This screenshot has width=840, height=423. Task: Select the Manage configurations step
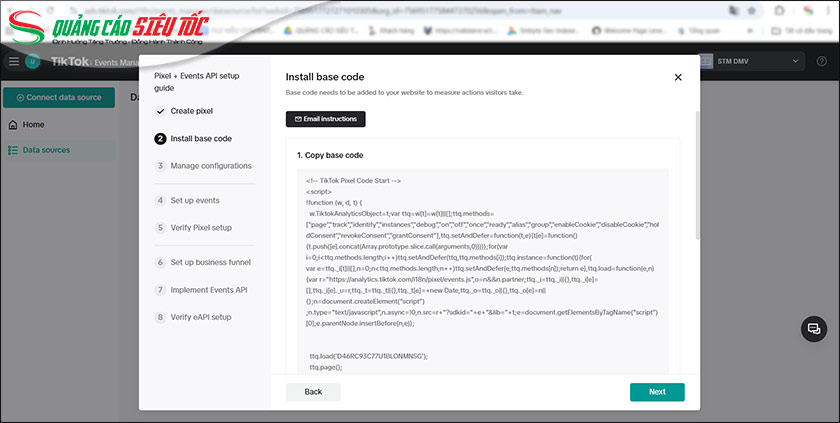(210, 166)
